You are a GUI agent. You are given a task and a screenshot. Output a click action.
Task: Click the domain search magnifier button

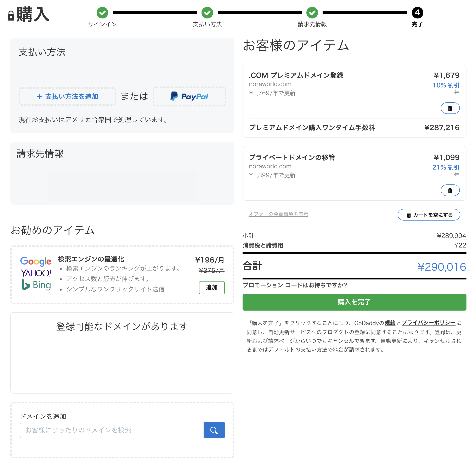point(214,430)
